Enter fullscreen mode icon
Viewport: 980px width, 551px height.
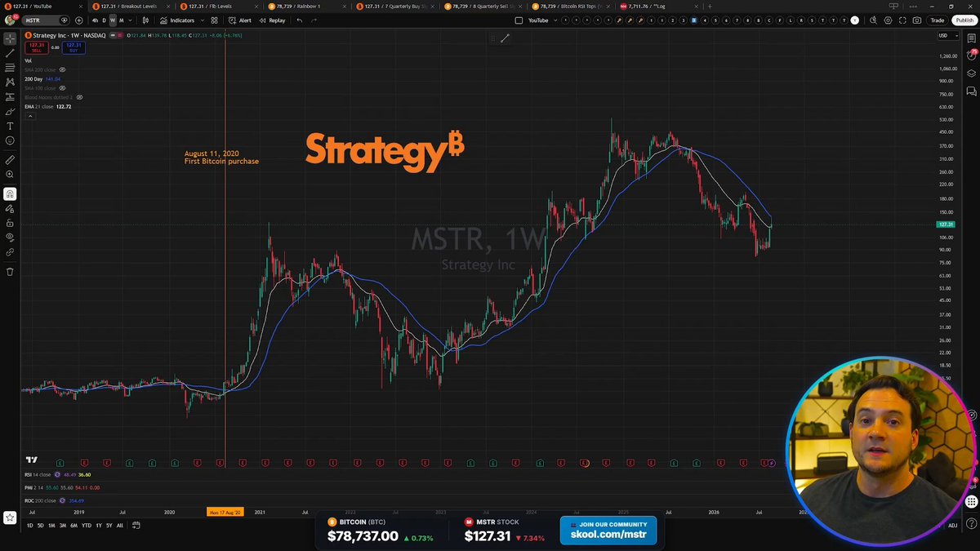tap(902, 20)
